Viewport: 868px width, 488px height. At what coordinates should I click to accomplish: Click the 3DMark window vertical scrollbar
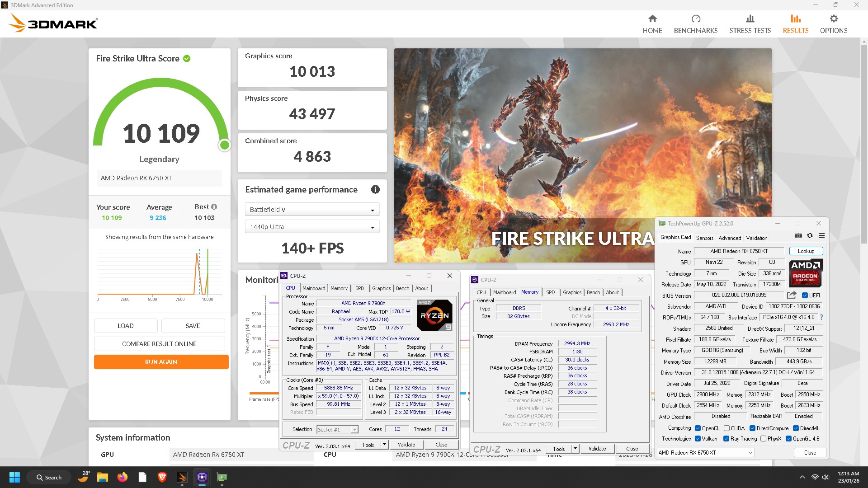pyautogui.click(x=863, y=145)
